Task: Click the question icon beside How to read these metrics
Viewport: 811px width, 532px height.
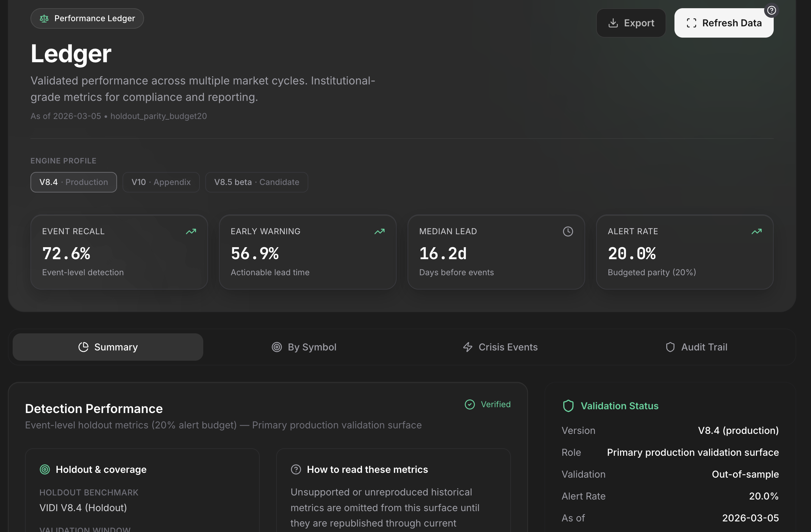Action: click(296, 469)
